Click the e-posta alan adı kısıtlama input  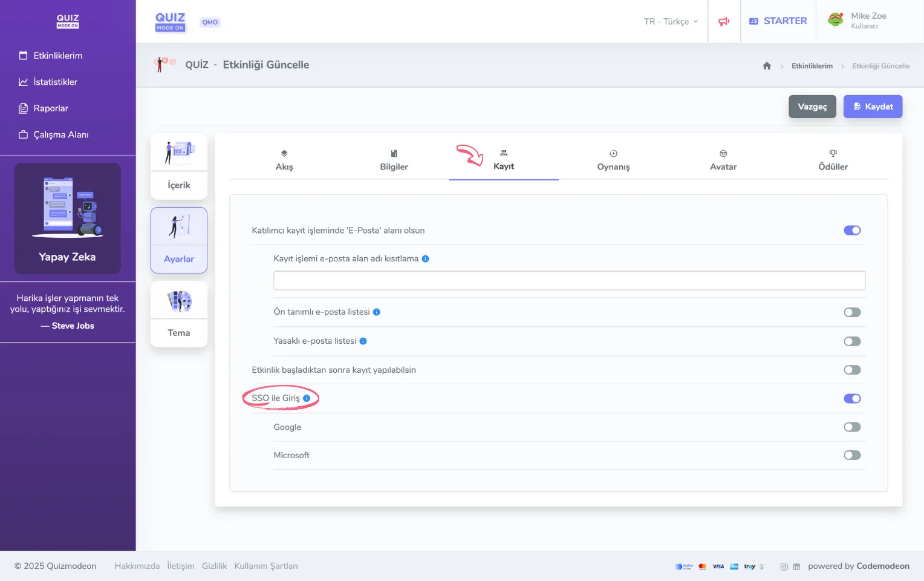[569, 281]
